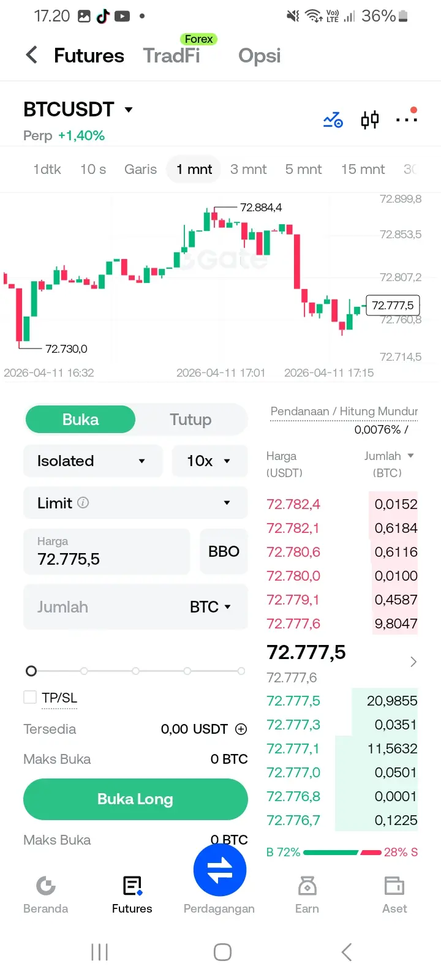Open the Beranda home icon
Image resolution: width=441 pixels, height=980 pixels.
tap(46, 886)
